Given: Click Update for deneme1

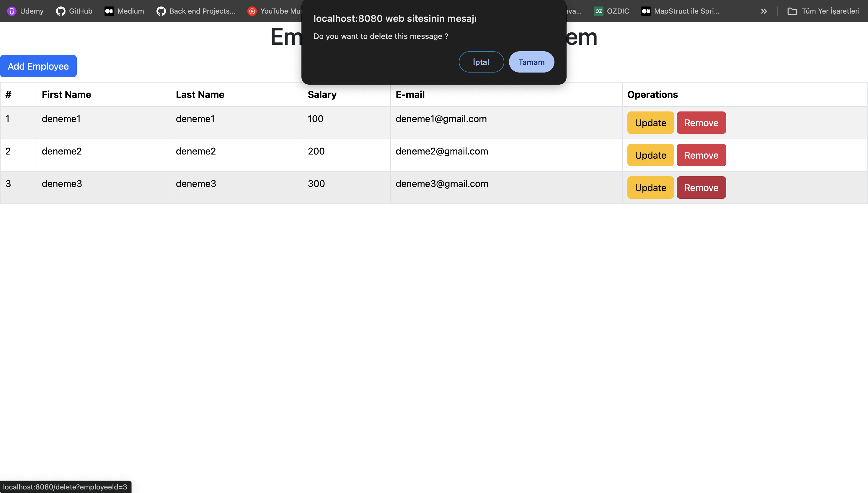Looking at the screenshot, I should [650, 123].
